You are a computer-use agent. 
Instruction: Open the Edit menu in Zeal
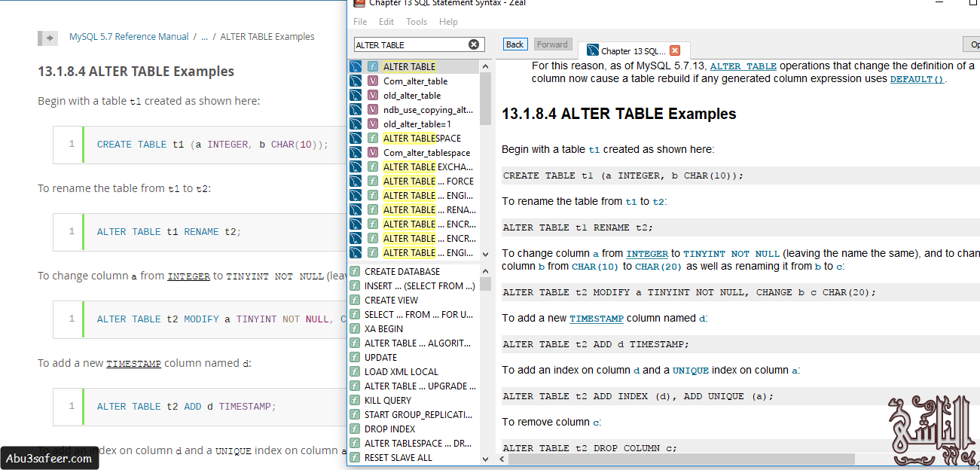coord(386,22)
